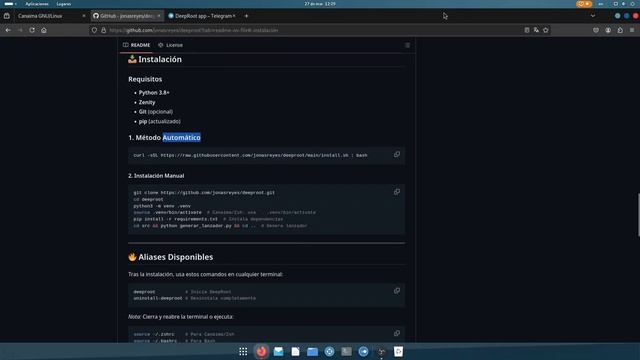
Task: Click the Aliases Disponibles heading
Action: point(176,257)
